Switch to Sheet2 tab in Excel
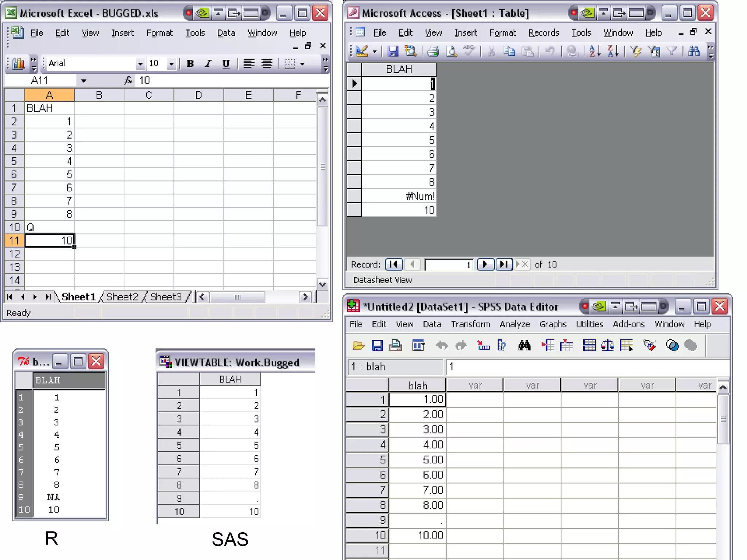The width and height of the screenshot is (747, 560). [122, 297]
